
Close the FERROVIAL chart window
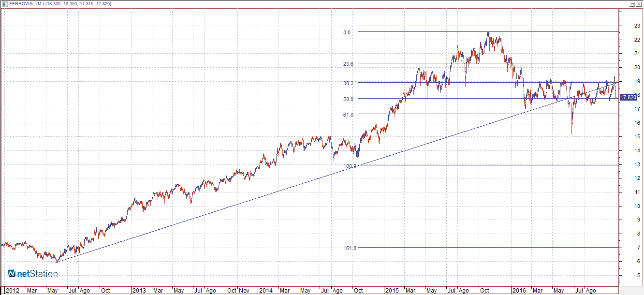639,4
